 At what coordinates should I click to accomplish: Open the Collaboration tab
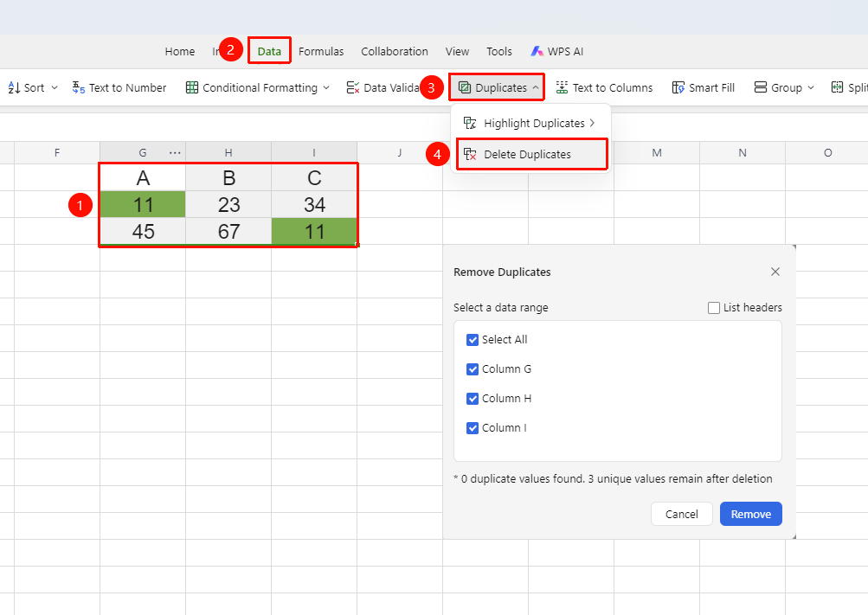click(x=395, y=51)
